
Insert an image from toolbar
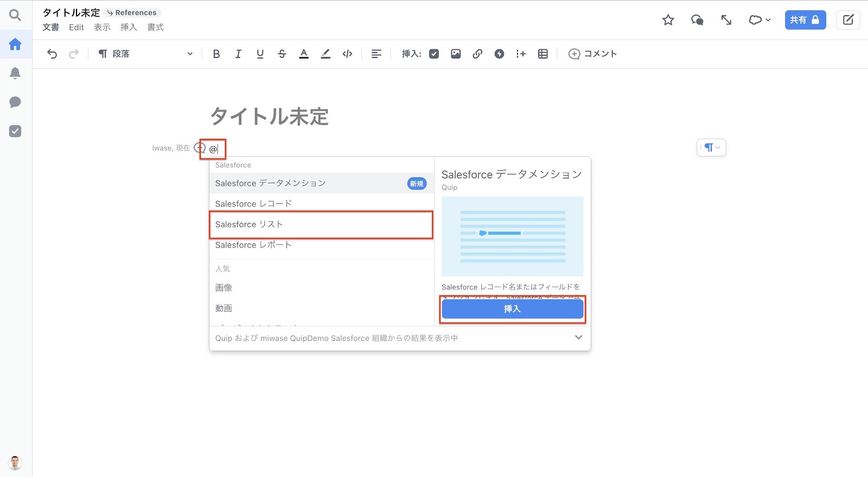456,54
